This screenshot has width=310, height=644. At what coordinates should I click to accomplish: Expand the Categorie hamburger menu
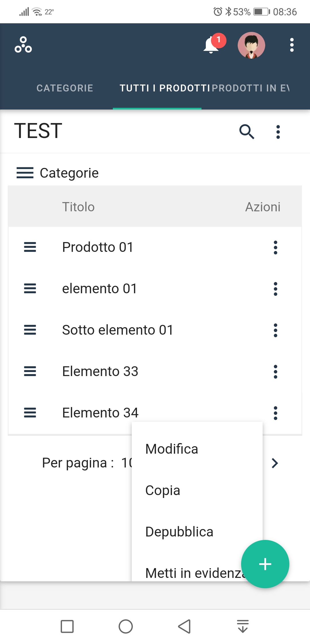click(25, 173)
